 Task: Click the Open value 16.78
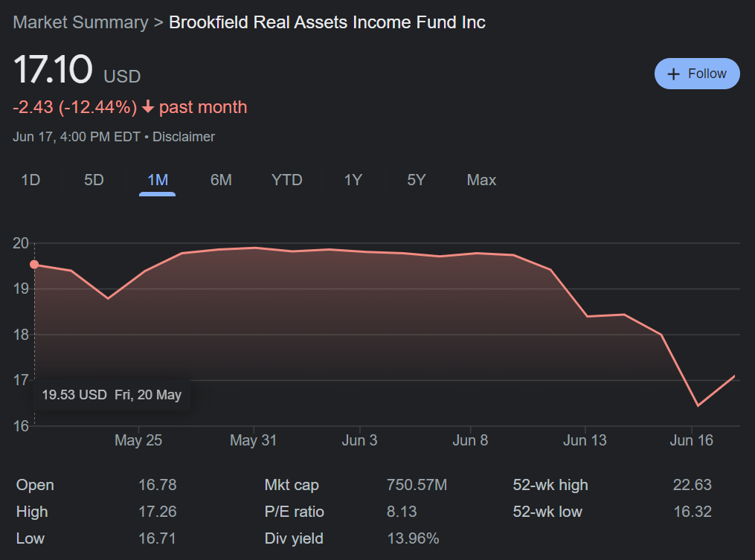click(x=158, y=485)
